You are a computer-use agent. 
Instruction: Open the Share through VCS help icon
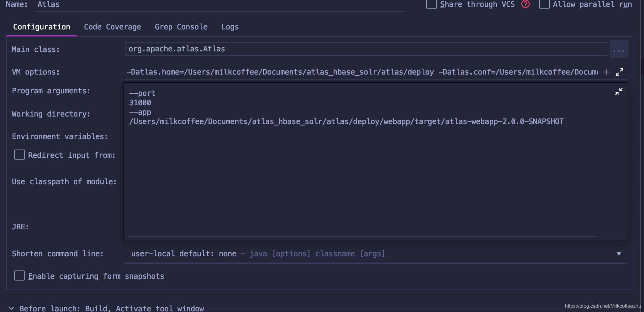point(525,4)
